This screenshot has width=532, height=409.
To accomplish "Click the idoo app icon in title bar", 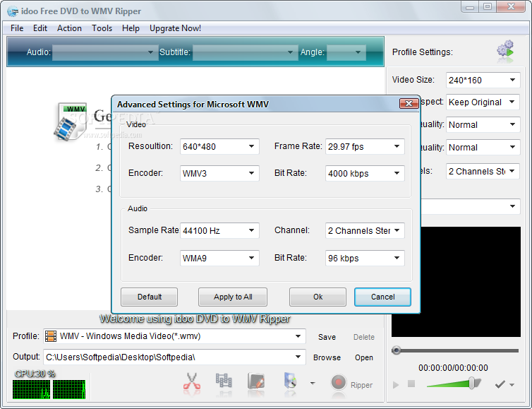I will (13, 11).
